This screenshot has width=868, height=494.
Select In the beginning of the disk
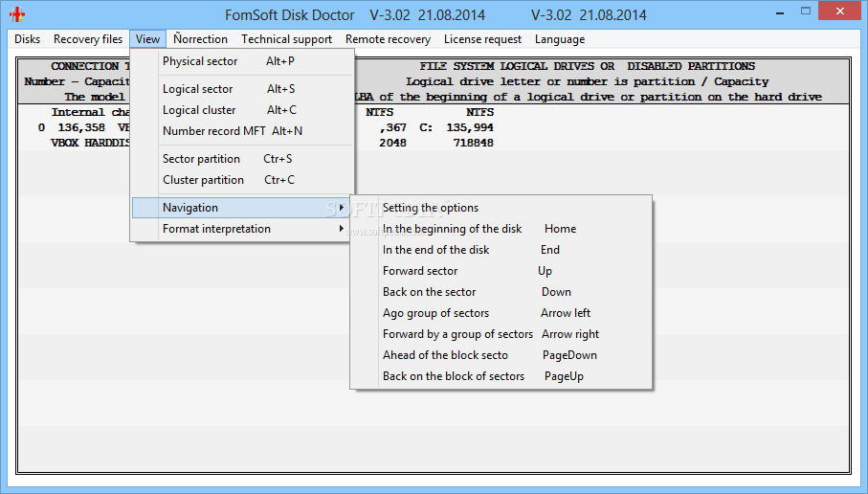[501, 229]
